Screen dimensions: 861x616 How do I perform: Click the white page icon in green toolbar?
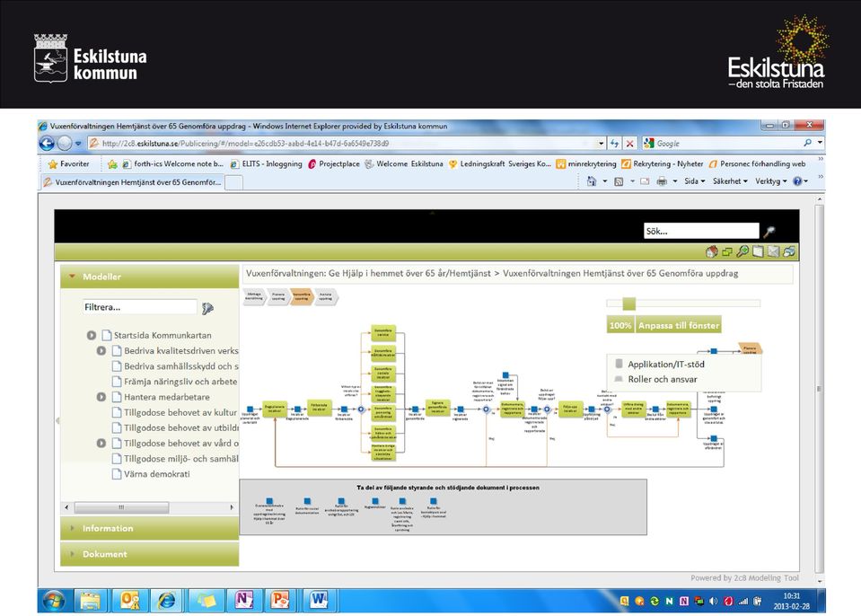click(758, 251)
